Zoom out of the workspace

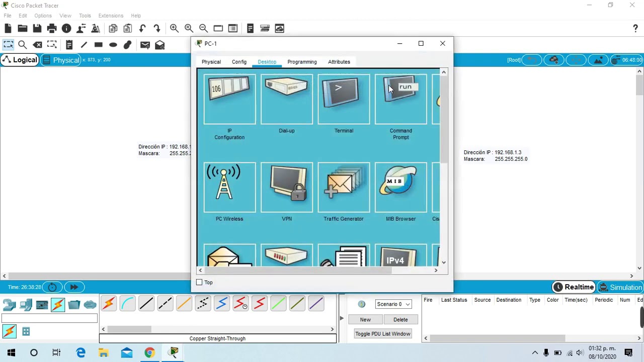[x=203, y=29]
